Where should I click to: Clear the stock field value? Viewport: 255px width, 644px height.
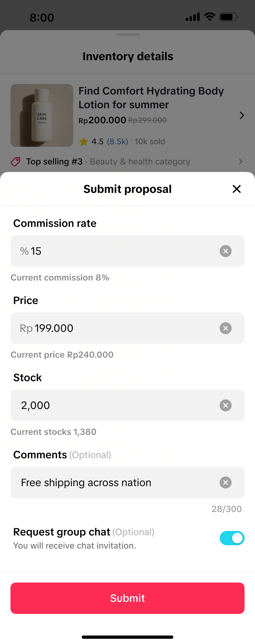pyautogui.click(x=226, y=405)
